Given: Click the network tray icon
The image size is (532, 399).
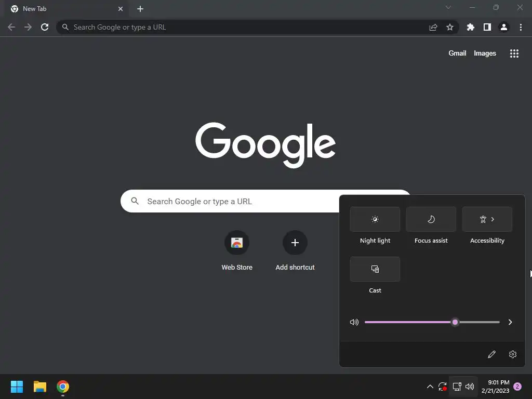Looking at the screenshot, I should coord(457,387).
